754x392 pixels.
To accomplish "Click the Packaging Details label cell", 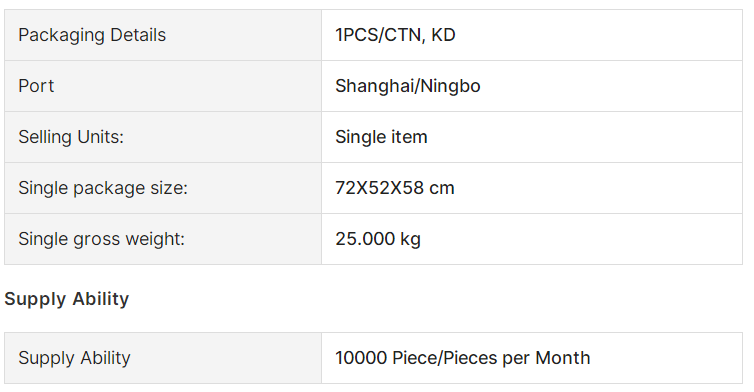I will tap(163, 35).
